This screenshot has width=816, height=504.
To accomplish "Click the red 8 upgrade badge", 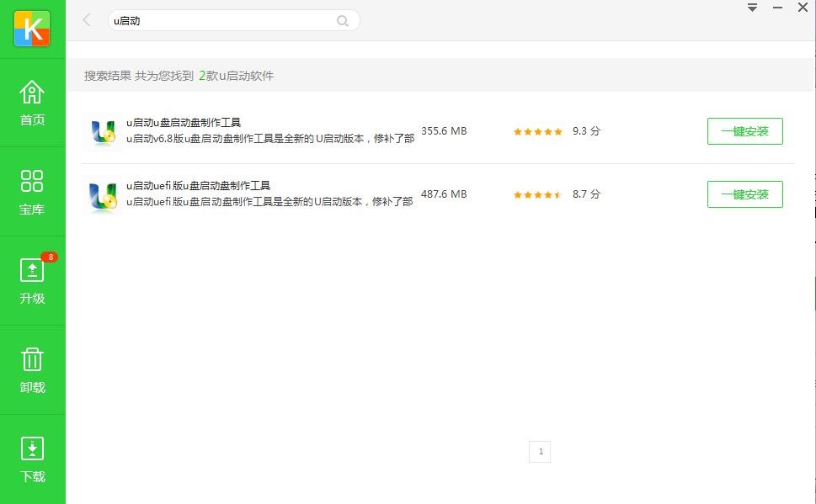I will point(50,257).
